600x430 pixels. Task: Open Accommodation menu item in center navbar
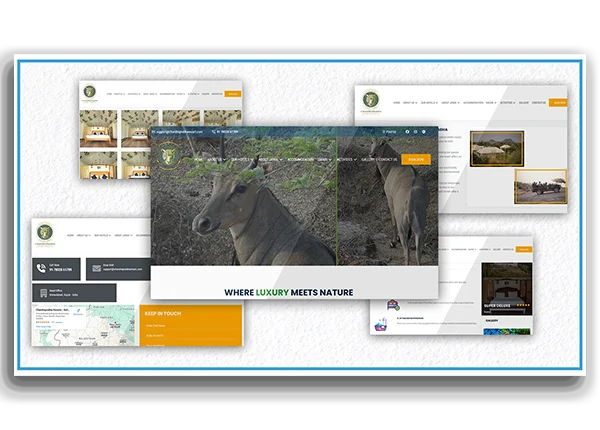click(301, 159)
